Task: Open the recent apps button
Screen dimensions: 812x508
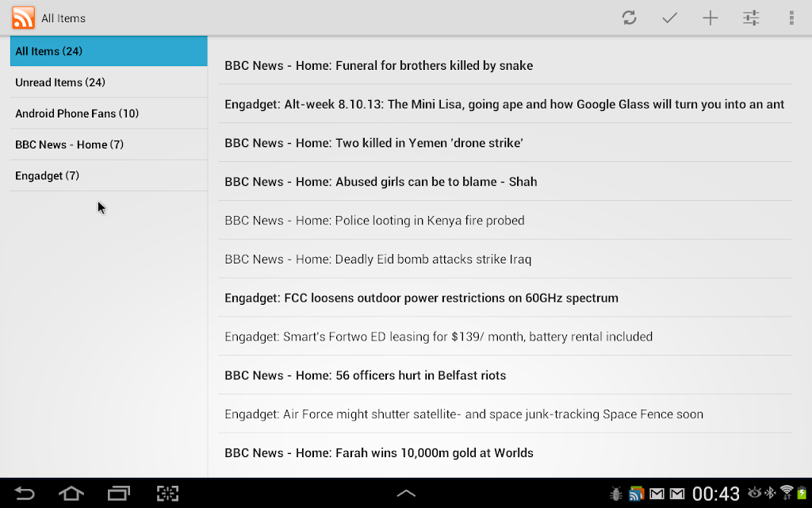Action: (119, 493)
